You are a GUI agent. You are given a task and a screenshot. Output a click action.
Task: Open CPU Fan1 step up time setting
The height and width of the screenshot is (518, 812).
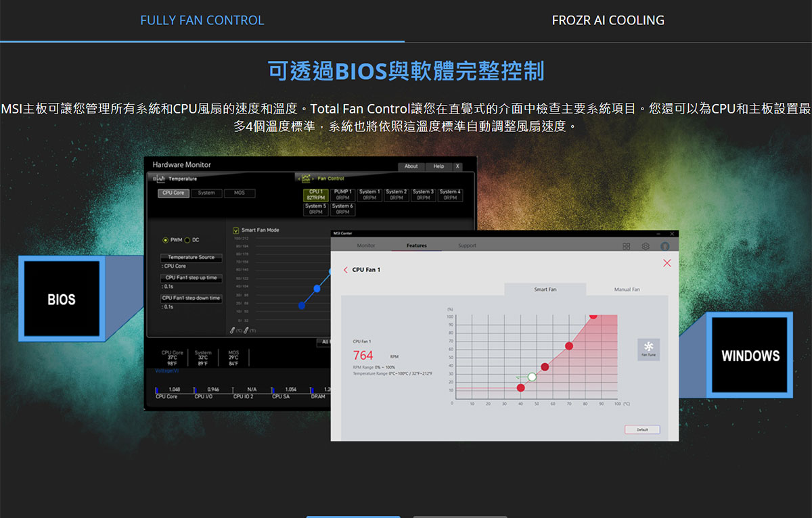191,278
